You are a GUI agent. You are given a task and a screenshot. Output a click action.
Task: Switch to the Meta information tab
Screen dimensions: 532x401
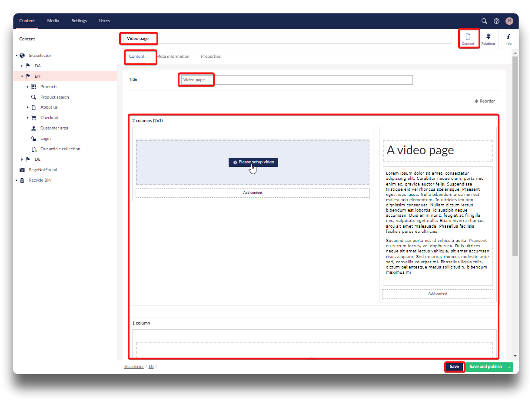pyautogui.click(x=173, y=56)
